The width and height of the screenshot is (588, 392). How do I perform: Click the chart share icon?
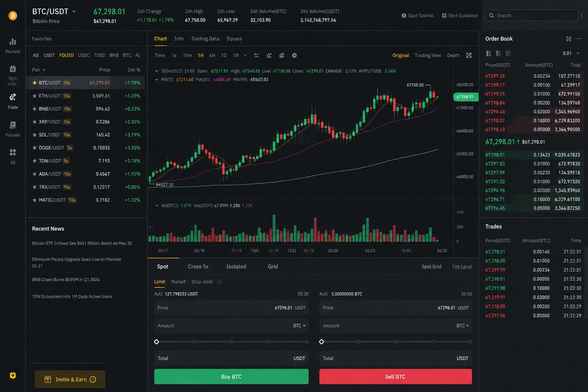coord(282,55)
